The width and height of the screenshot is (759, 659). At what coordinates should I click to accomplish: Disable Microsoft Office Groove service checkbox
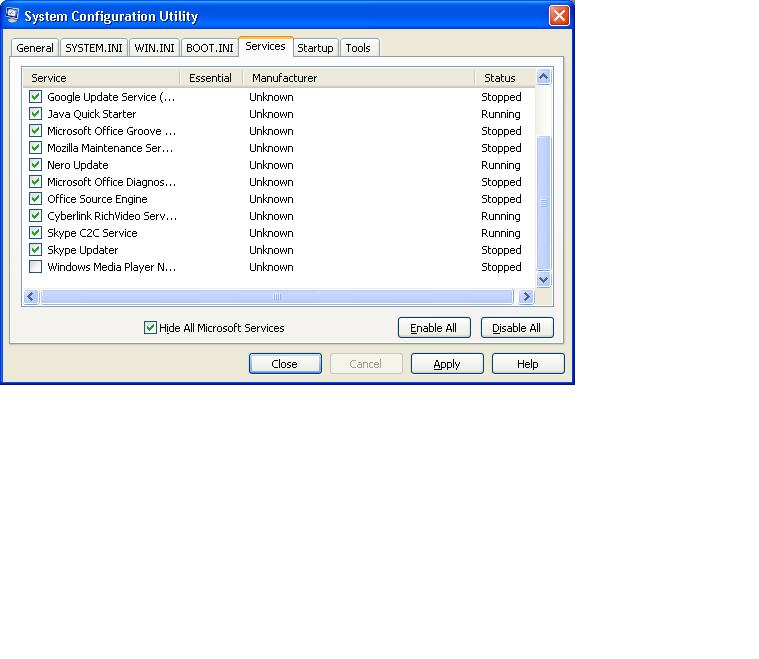[x=35, y=130]
